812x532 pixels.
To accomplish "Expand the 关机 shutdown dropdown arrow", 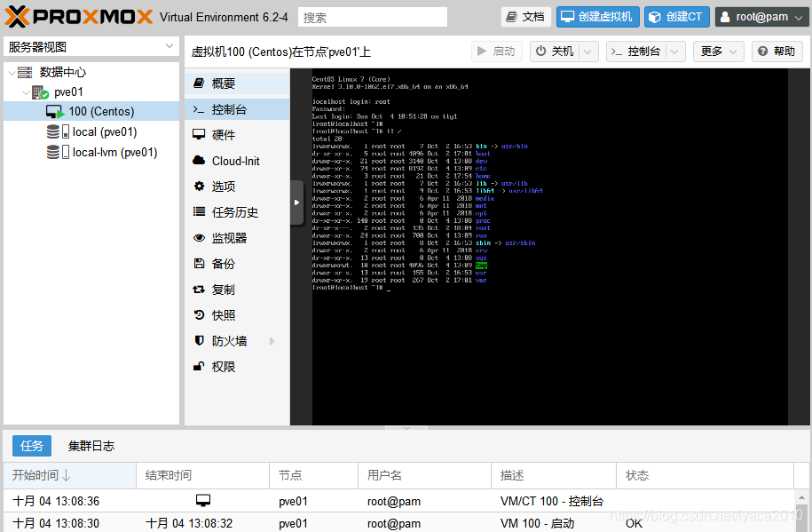I will [587, 52].
